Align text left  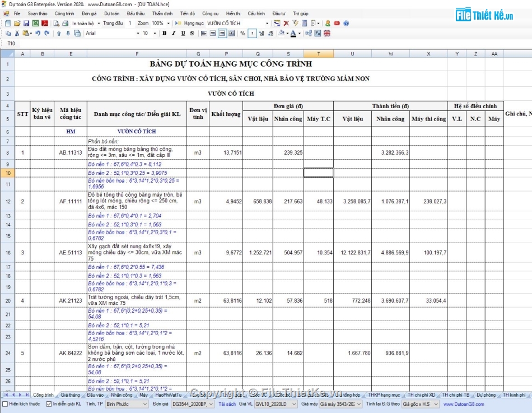point(204,33)
